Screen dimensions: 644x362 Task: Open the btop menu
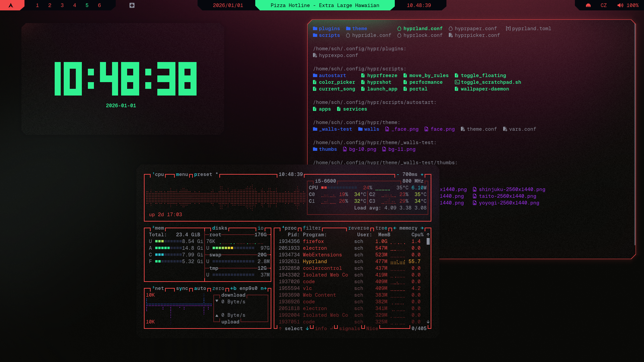(182, 175)
